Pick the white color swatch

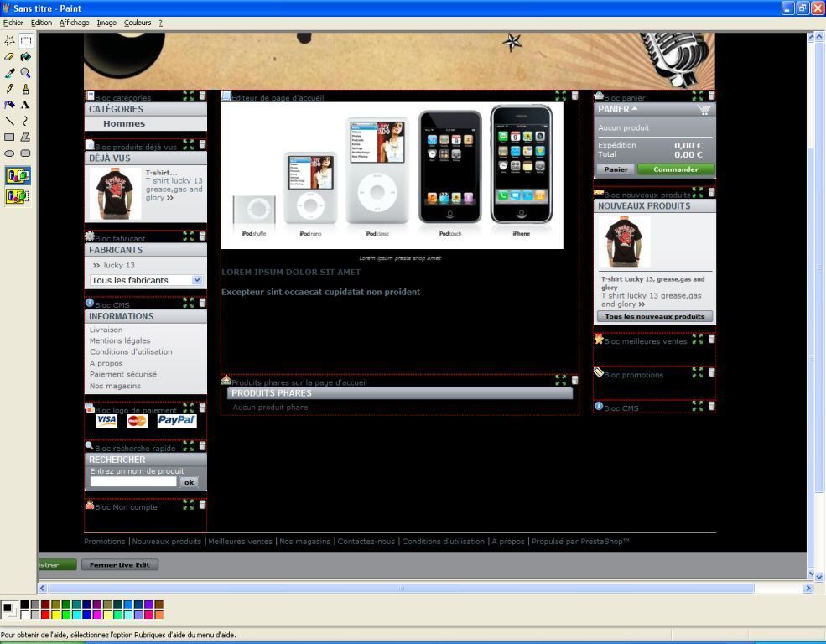(25, 615)
